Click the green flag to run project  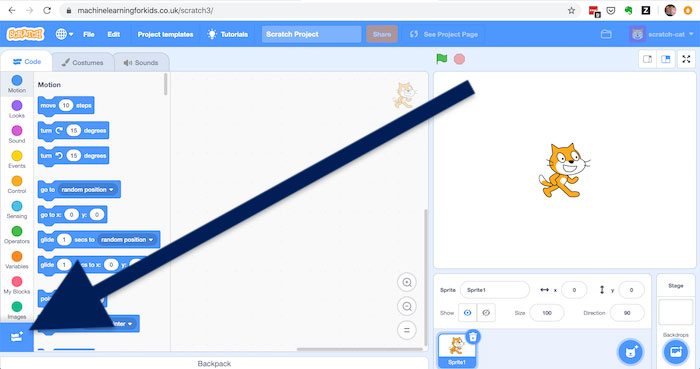click(442, 59)
